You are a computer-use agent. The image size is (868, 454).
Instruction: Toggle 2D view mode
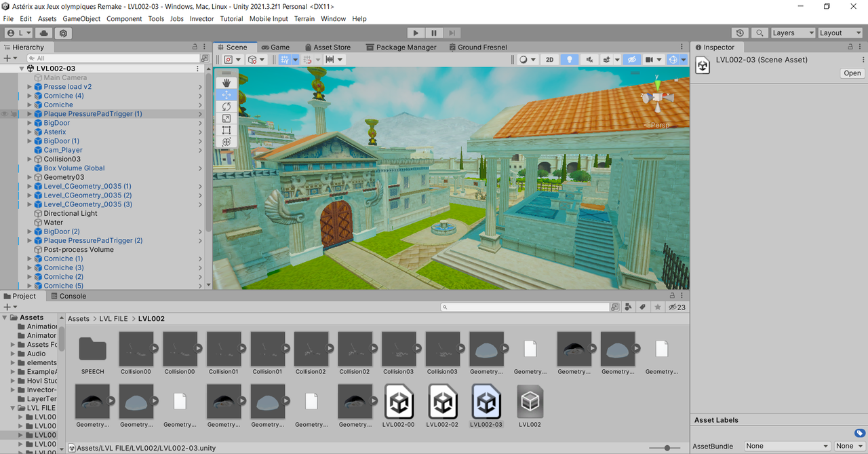click(550, 60)
